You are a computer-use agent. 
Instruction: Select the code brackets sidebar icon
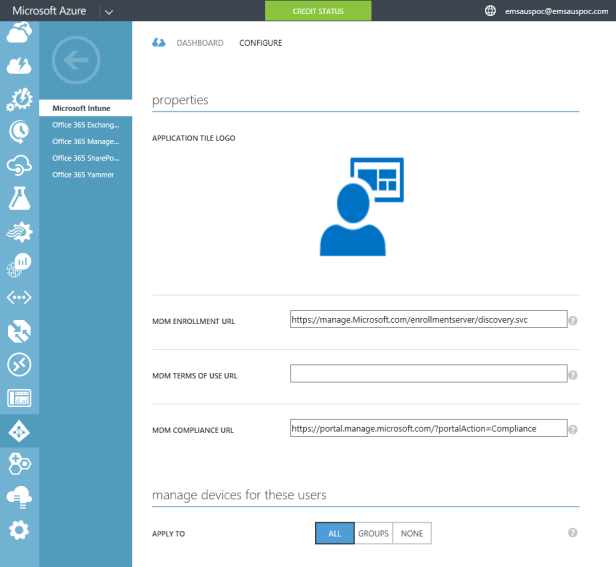click(19, 298)
